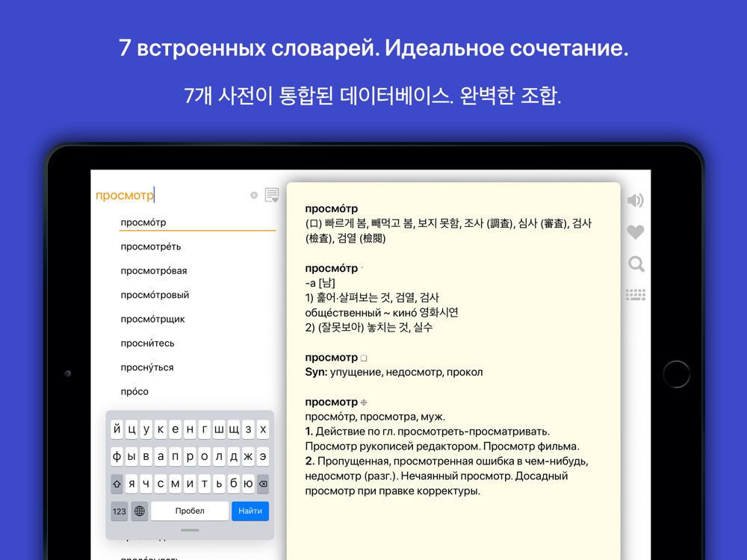Tap the backspace delete key

coord(263,484)
